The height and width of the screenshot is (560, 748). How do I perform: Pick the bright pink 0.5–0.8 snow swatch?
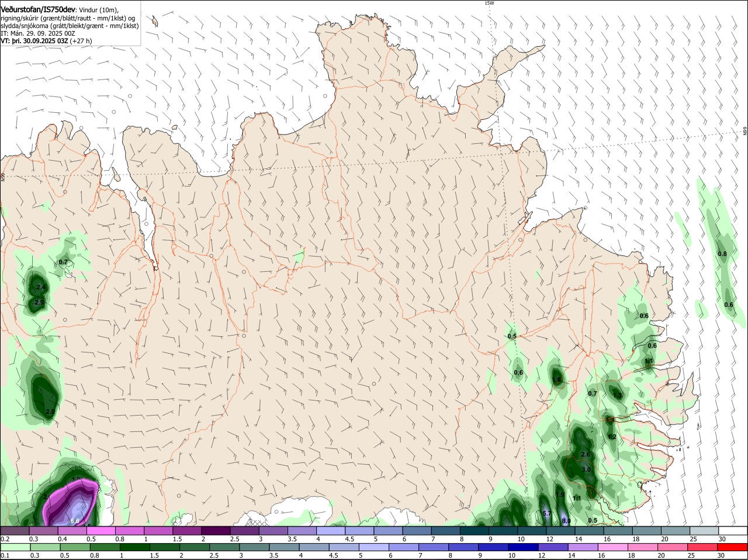(101, 531)
